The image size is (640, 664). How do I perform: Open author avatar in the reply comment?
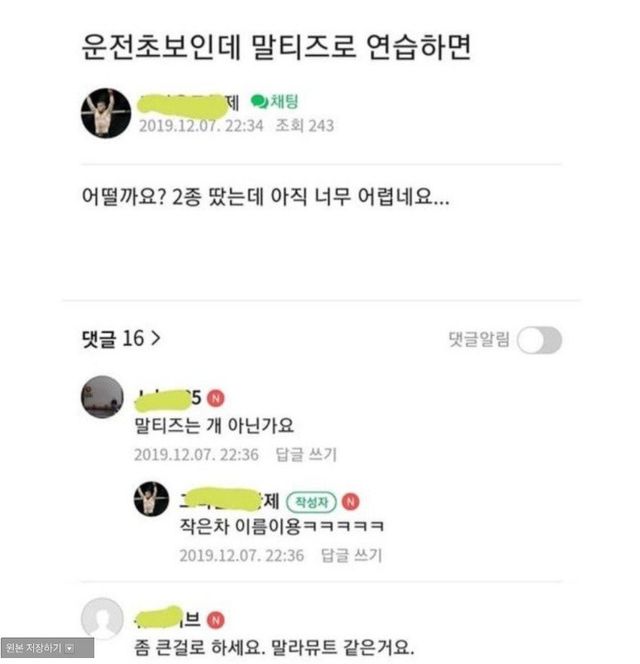click(151, 499)
